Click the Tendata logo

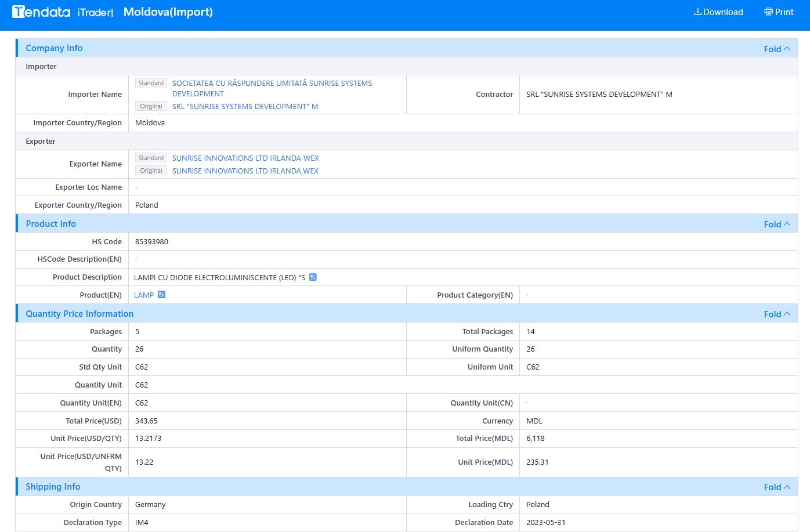coord(41,12)
